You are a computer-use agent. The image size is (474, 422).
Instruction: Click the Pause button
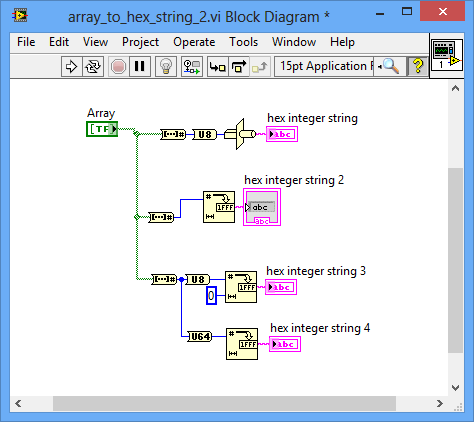click(139, 67)
